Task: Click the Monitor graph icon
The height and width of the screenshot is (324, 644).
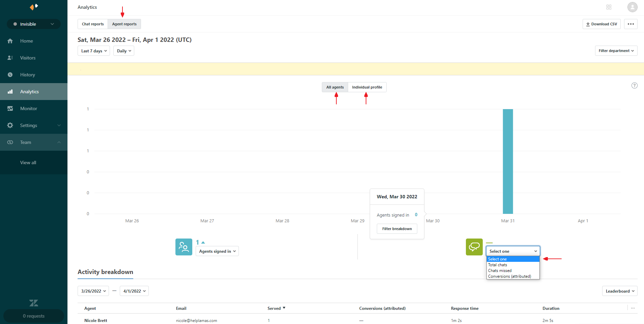Action: point(10,108)
